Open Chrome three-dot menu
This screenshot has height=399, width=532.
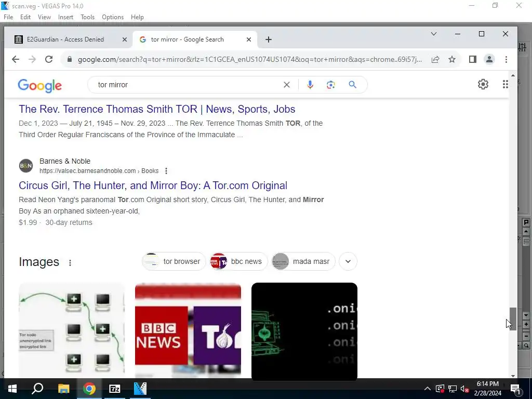pyautogui.click(x=506, y=59)
